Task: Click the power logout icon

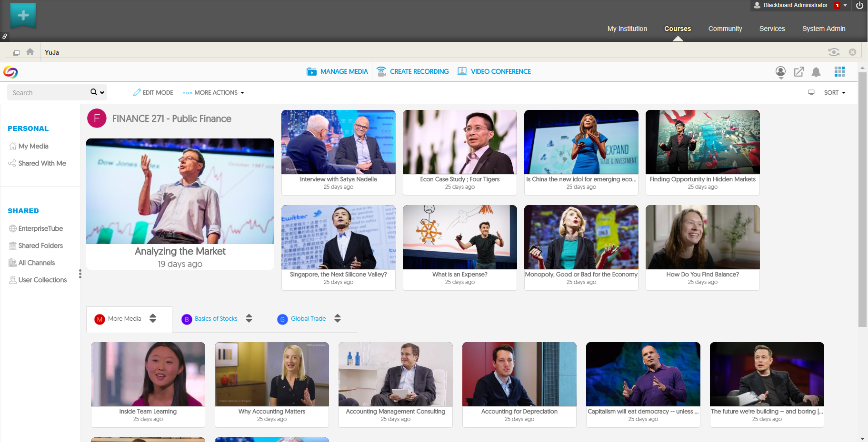Action: [x=859, y=5]
